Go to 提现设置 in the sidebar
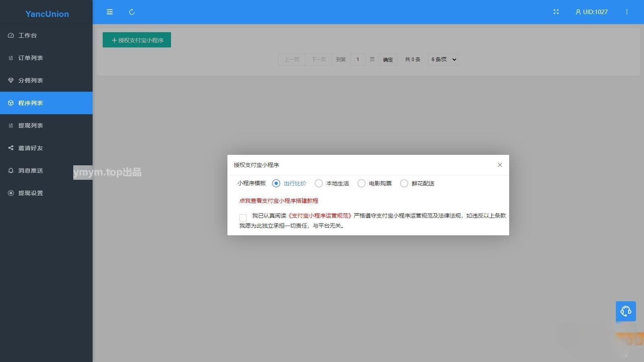Image resolution: width=644 pixels, height=362 pixels. click(x=46, y=193)
